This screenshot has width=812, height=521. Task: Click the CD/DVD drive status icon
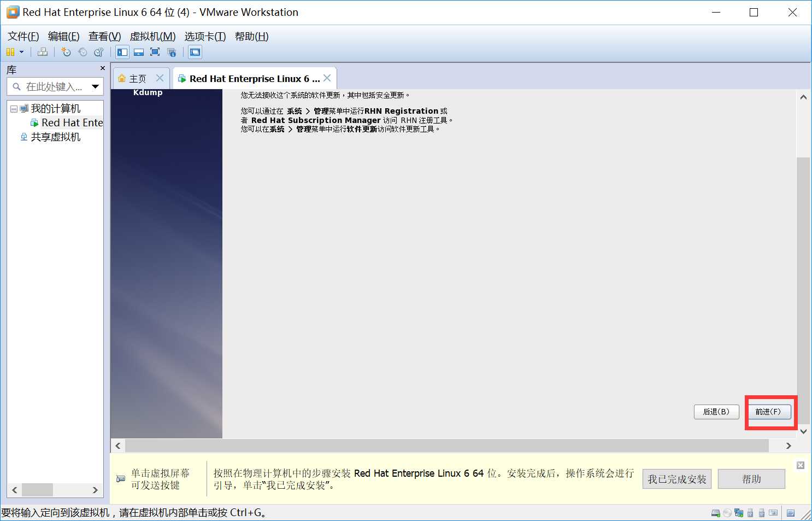tap(727, 513)
